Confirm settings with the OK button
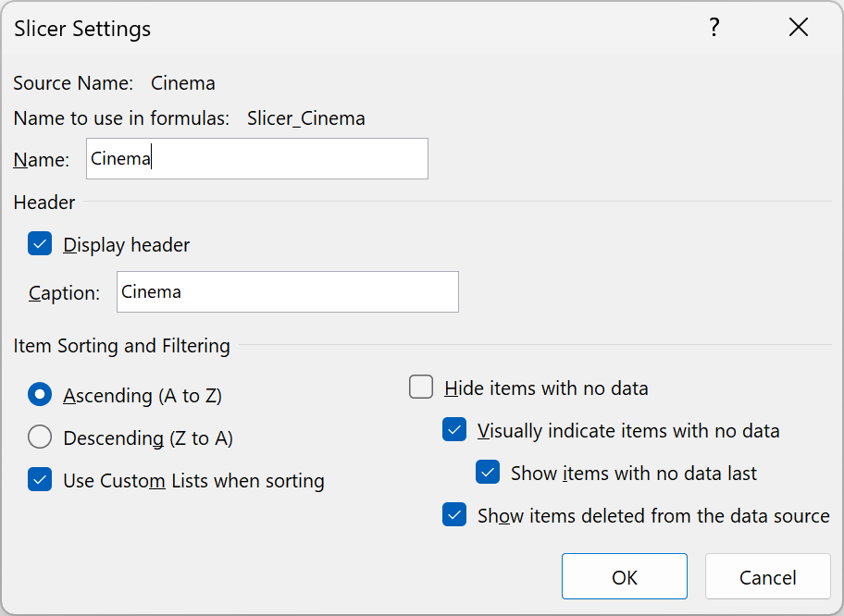 point(625,576)
